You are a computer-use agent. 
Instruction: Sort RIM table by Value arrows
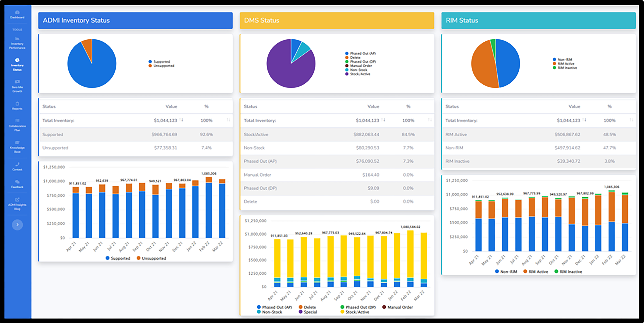(x=584, y=120)
